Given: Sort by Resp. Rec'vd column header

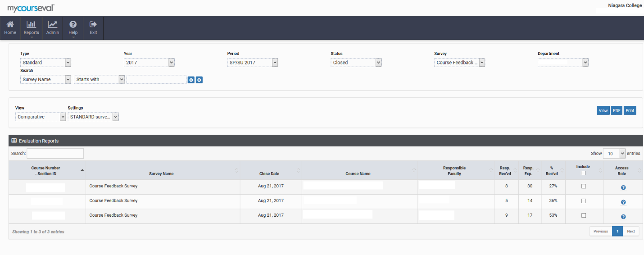Looking at the screenshot, I should pos(506,171).
